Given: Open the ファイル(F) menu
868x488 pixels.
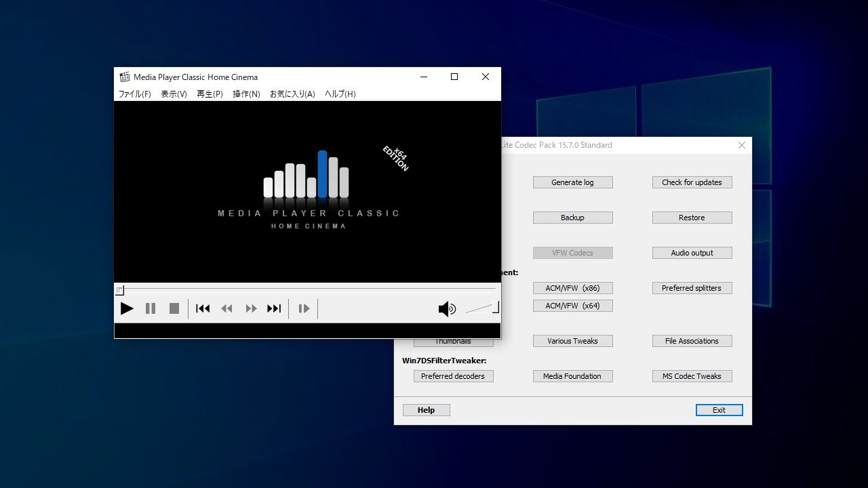Looking at the screenshot, I should pyautogui.click(x=135, y=94).
